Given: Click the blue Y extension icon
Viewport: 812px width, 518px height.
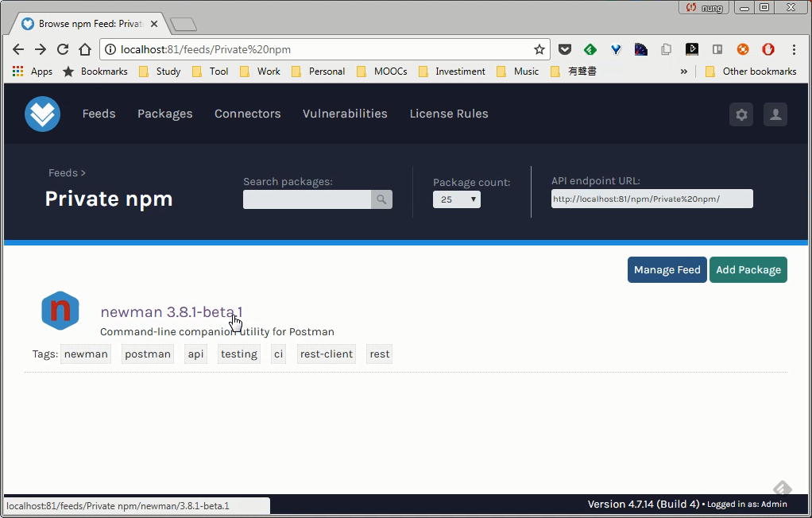Looking at the screenshot, I should [x=616, y=49].
